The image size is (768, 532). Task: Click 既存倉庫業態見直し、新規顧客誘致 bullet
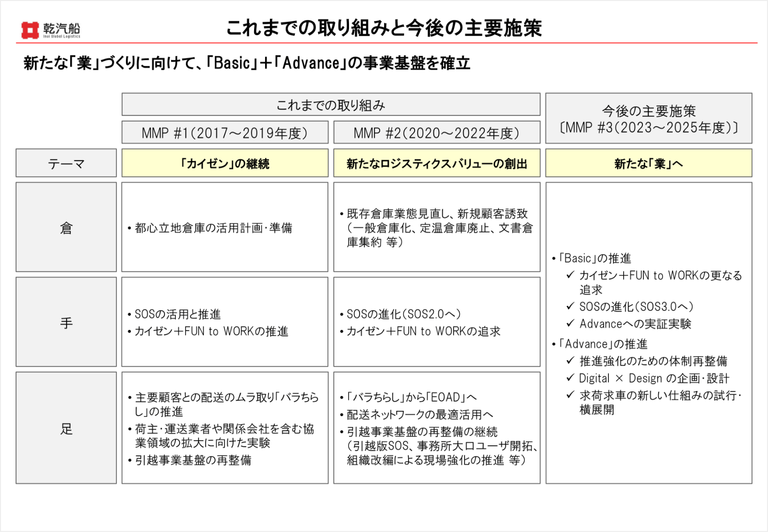pyautogui.click(x=437, y=228)
